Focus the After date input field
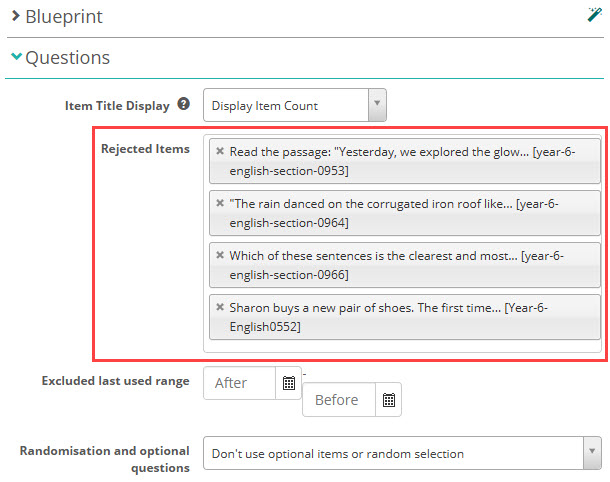 click(239, 383)
